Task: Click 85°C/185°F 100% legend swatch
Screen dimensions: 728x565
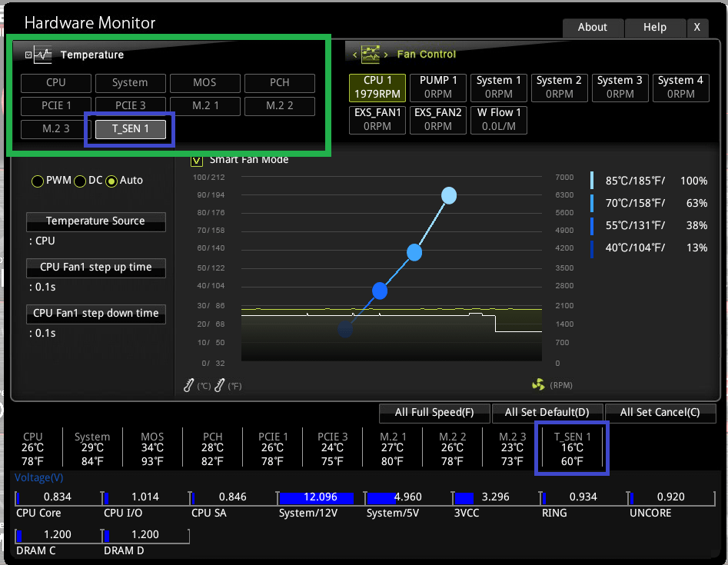Action: tap(591, 181)
